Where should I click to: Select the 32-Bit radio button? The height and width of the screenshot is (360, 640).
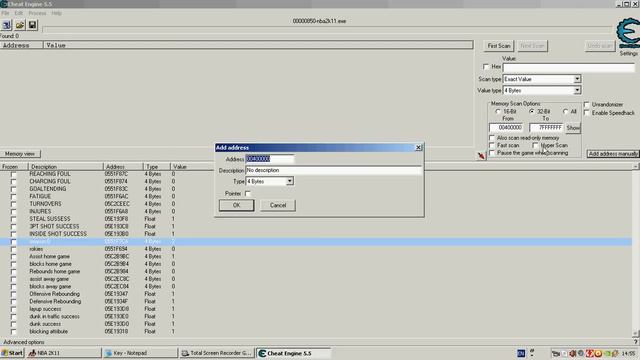point(531,111)
